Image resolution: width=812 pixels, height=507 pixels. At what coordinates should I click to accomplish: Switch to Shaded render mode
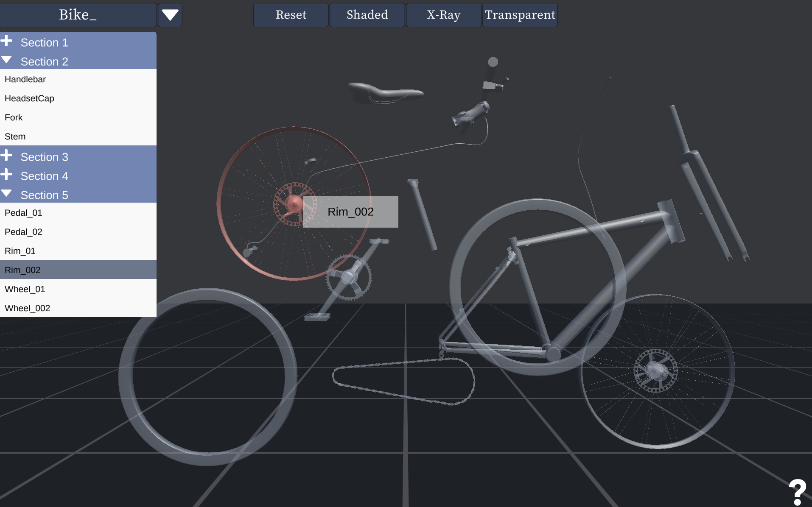pos(367,15)
